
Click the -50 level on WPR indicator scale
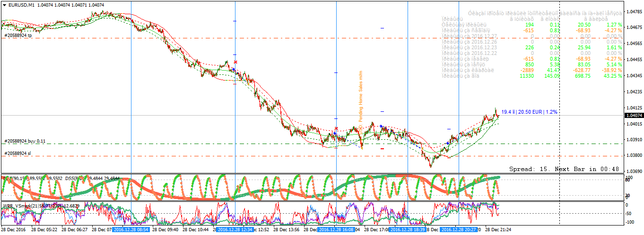[x=629, y=213]
